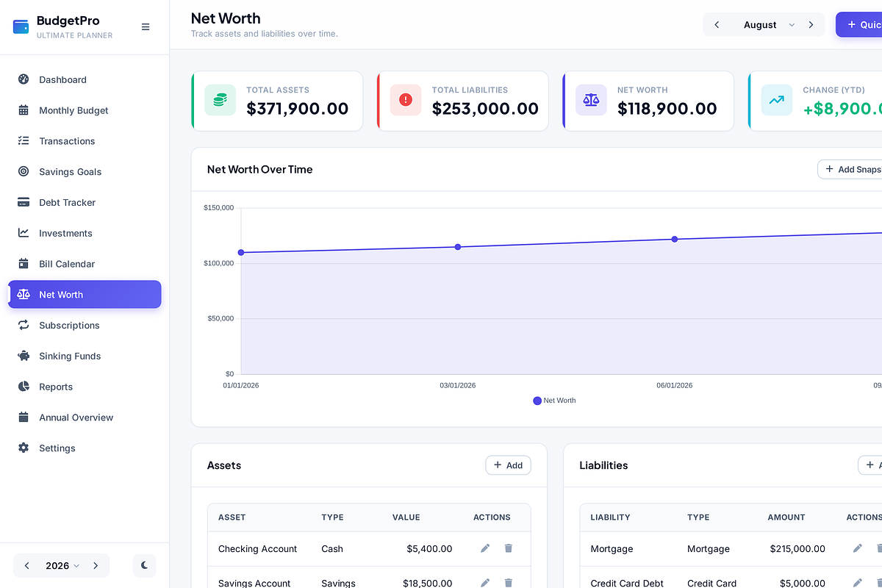Screen dimensions: 882x588
Task: Click the BudgetPro wallet logo icon
Action: coord(21,26)
